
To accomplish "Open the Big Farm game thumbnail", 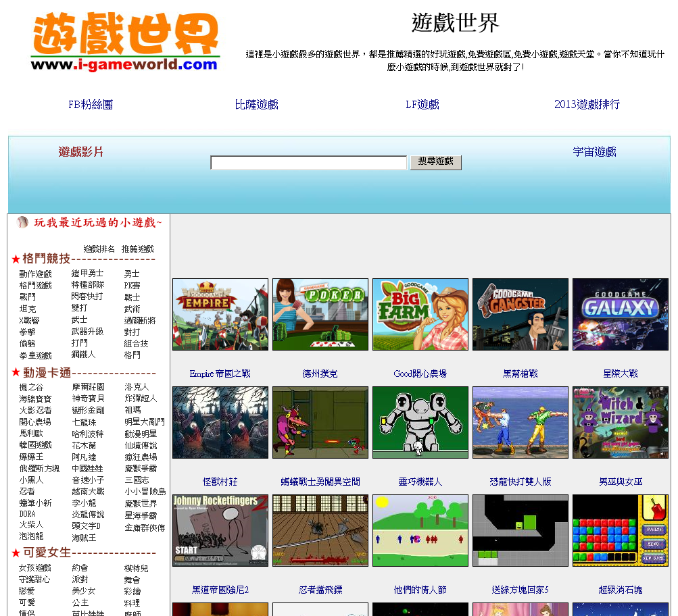I will click(x=420, y=314).
